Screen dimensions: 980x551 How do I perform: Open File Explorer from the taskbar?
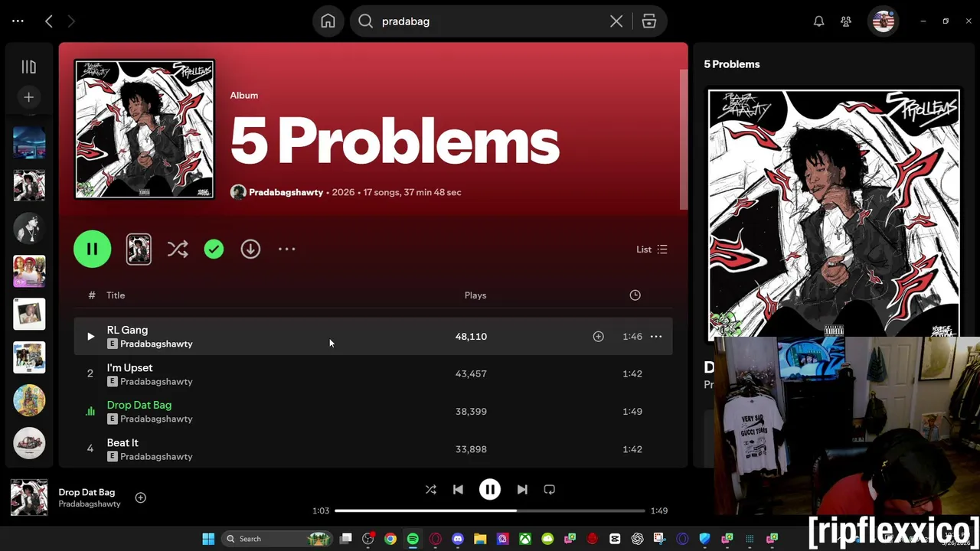coord(480,539)
